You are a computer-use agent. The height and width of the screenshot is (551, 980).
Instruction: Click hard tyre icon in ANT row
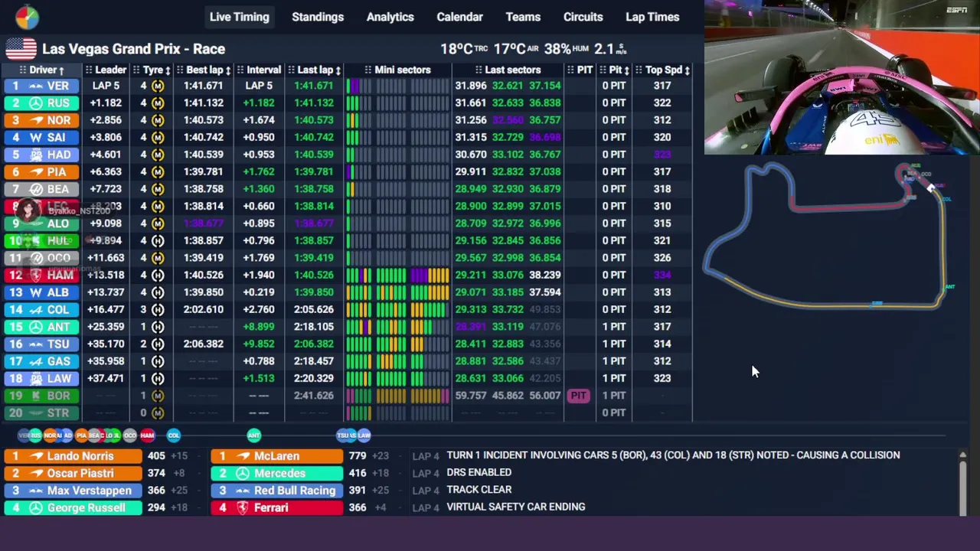coord(158,327)
